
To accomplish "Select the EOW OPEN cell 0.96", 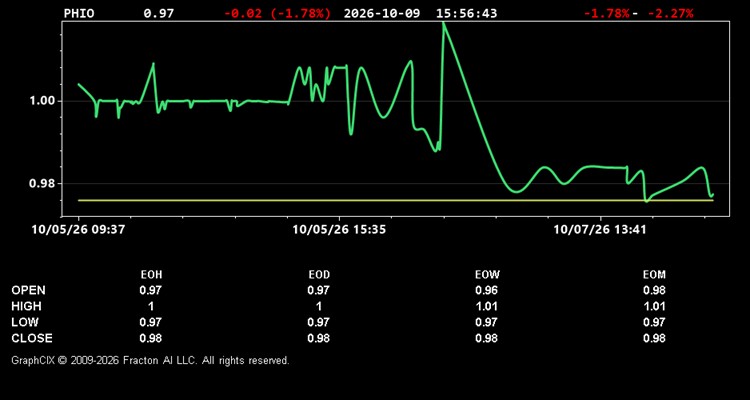I will tap(486, 290).
